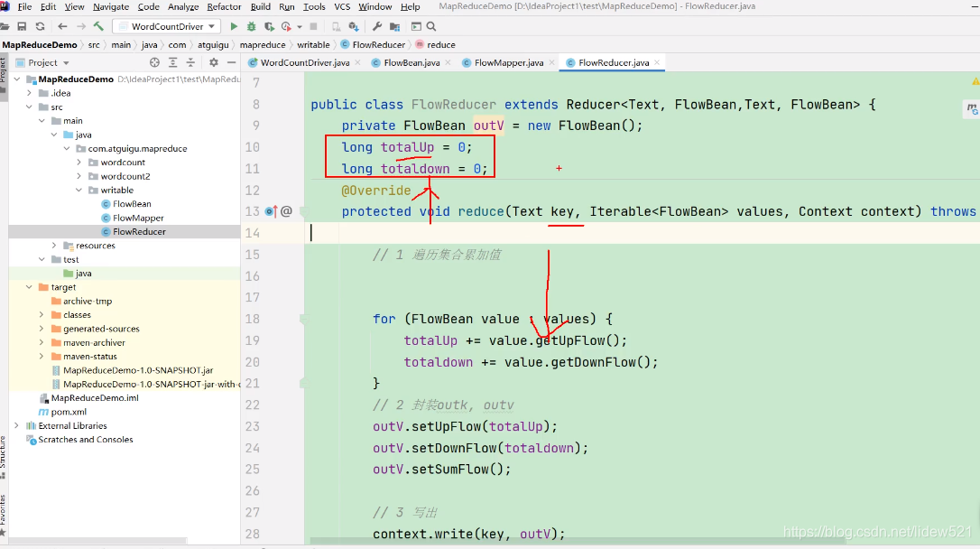Collapse the writable package

point(79,191)
